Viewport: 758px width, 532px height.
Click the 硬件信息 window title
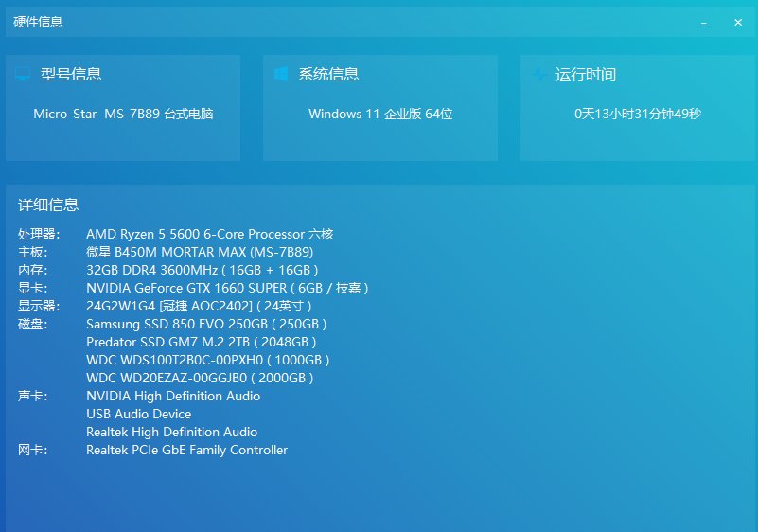pyautogui.click(x=38, y=22)
